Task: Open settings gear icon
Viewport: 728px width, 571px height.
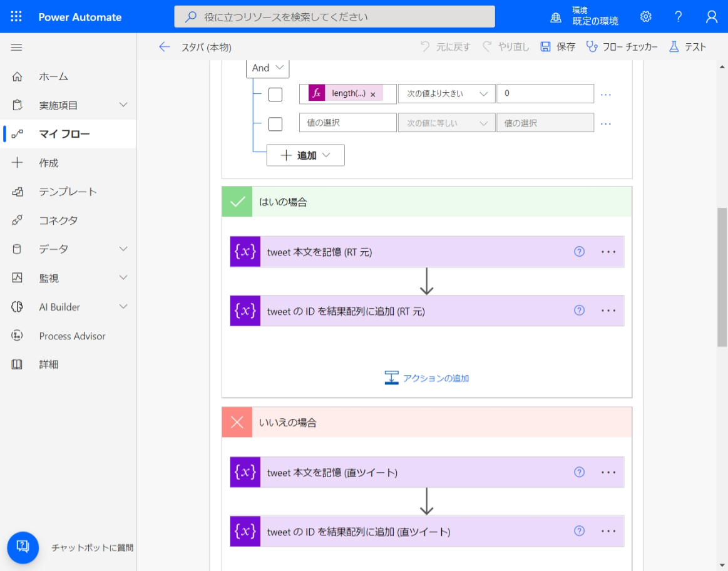Action: click(x=645, y=17)
